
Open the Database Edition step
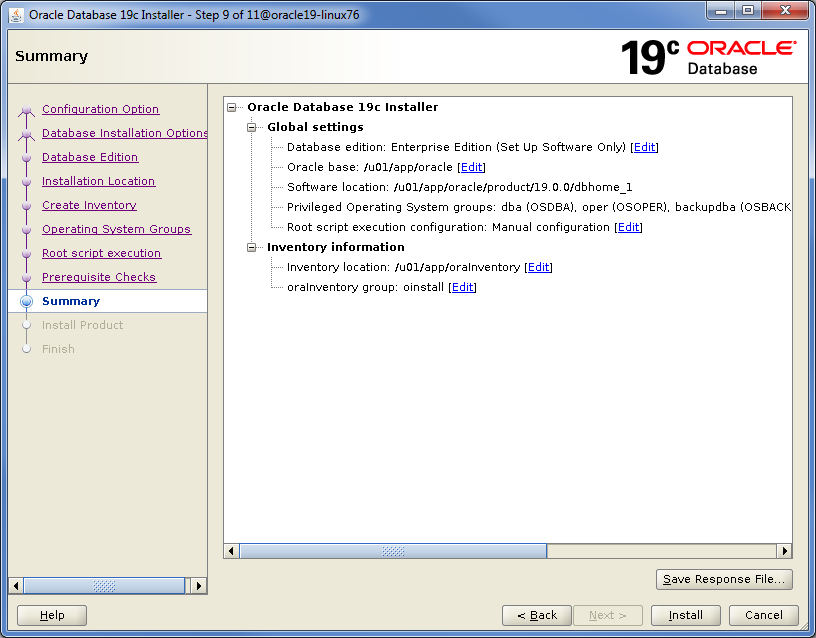coord(90,157)
